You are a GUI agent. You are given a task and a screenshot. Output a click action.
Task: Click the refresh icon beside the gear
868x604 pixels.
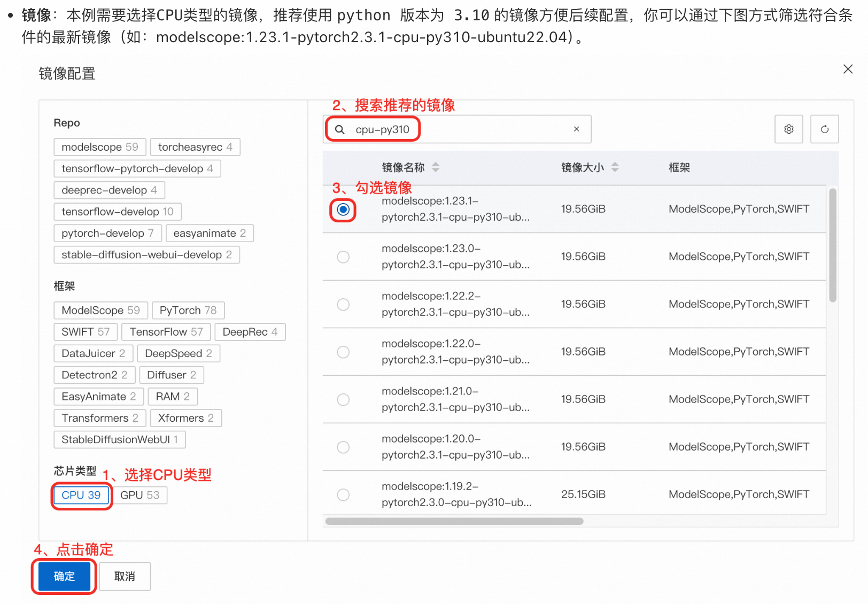[824, 129]
